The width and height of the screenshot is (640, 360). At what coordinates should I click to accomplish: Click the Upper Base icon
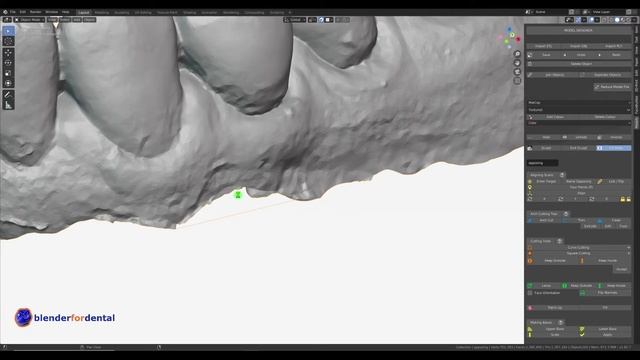tap(530, 329)
